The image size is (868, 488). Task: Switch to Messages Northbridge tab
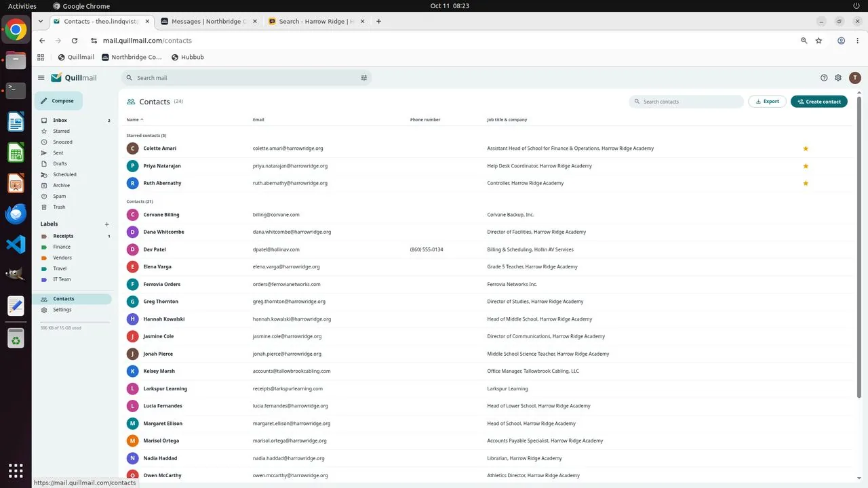(208, 21)
